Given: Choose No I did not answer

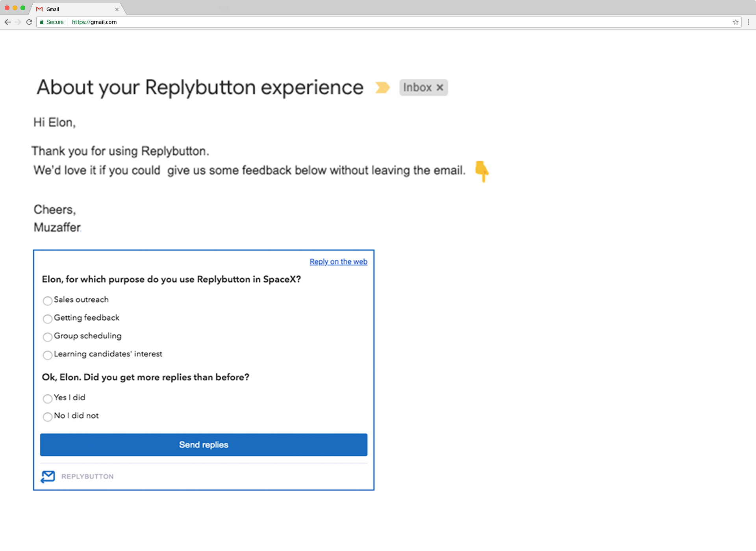Looking at the screenshot, I should pos(48,417).
